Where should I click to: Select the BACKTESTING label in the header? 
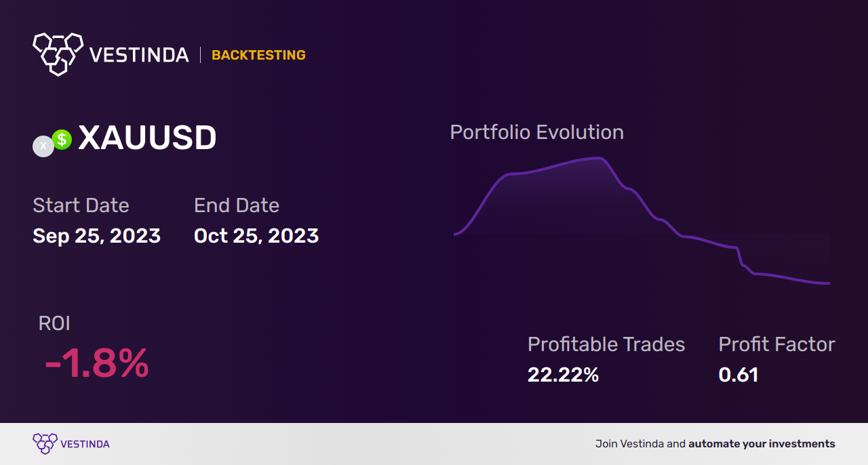pos(258,55)
